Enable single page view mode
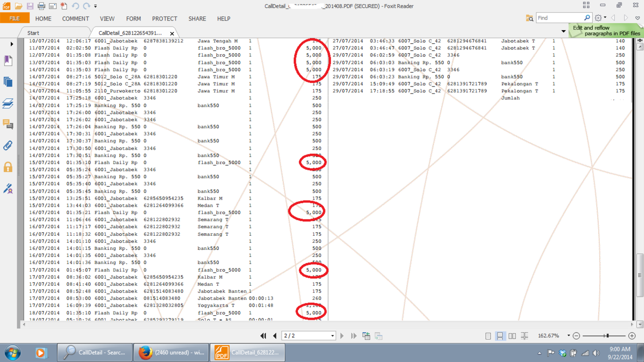The image size is (644, 362). [488, 336]
